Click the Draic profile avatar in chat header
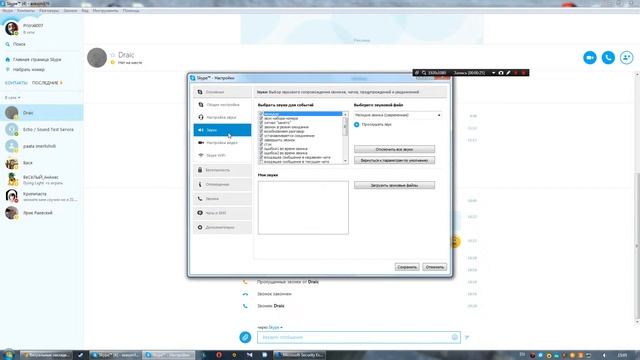 pos(97,58)
